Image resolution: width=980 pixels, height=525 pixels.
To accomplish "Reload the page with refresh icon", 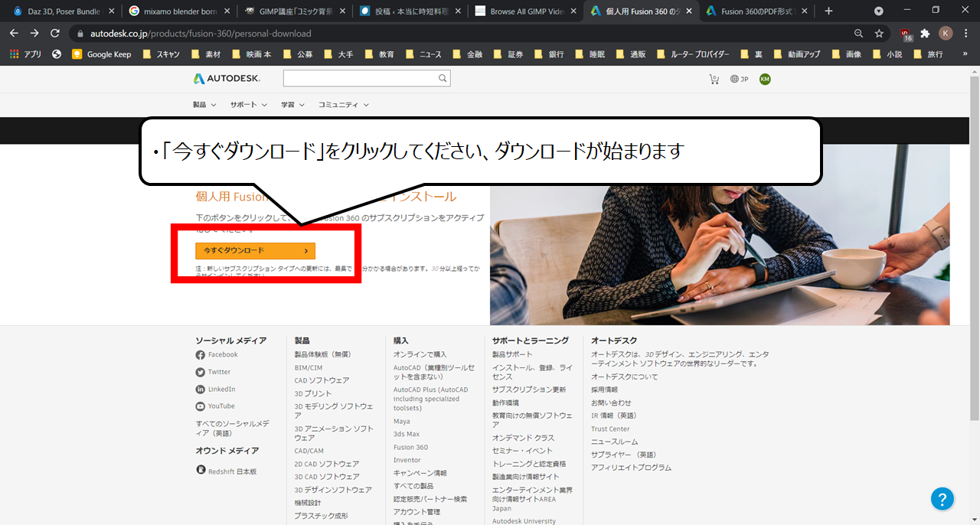I will [55, 34].
